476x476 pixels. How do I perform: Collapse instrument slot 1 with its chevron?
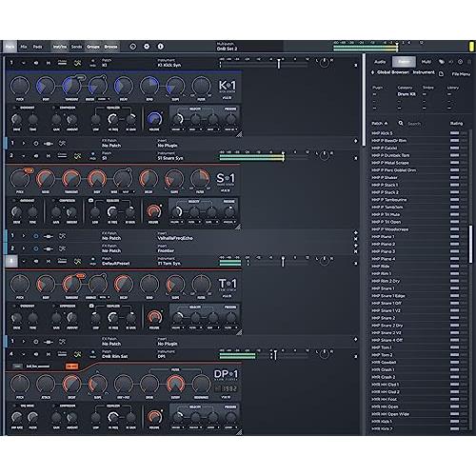pyautogui.click(x=24, y=63)
